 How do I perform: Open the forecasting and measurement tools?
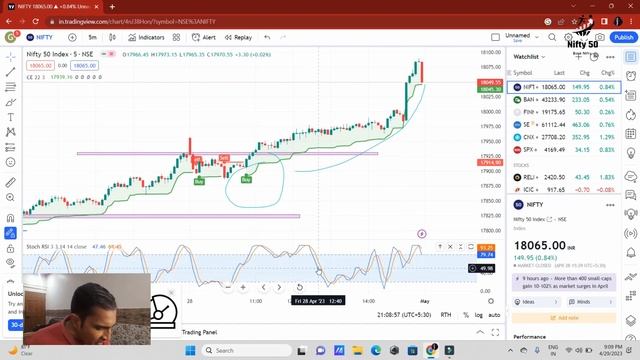click(x=11, y=147)
